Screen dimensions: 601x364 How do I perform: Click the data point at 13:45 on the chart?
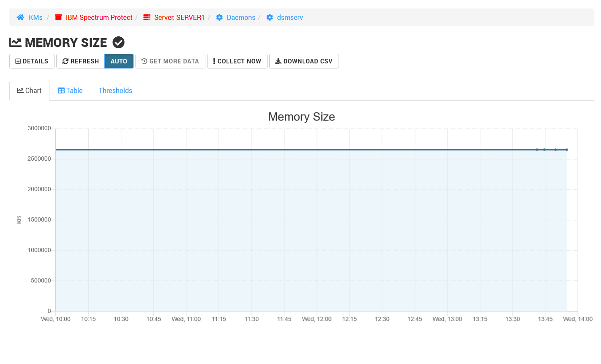point(544,150)
